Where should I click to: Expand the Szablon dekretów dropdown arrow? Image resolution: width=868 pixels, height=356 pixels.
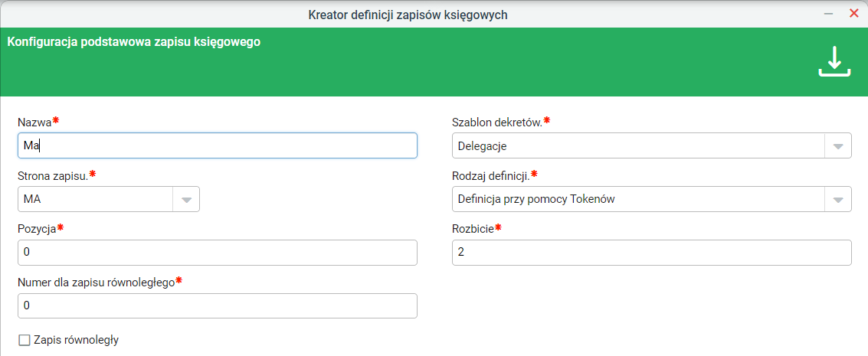click(838, 146)
